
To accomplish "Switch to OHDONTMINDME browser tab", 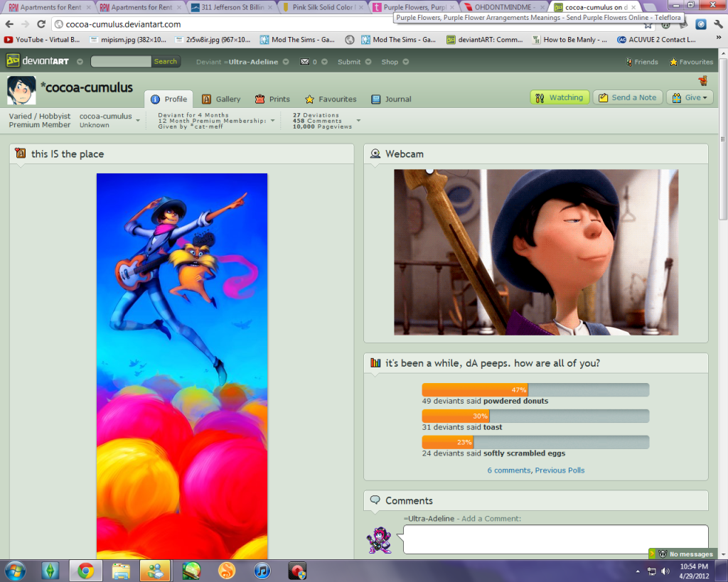I will tap(503, 7).
